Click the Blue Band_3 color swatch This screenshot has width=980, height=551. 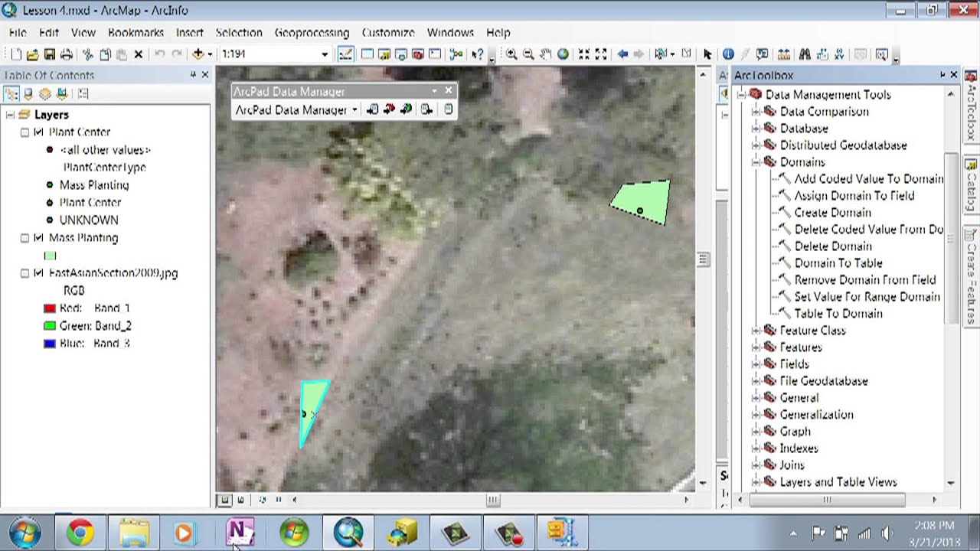50,344
